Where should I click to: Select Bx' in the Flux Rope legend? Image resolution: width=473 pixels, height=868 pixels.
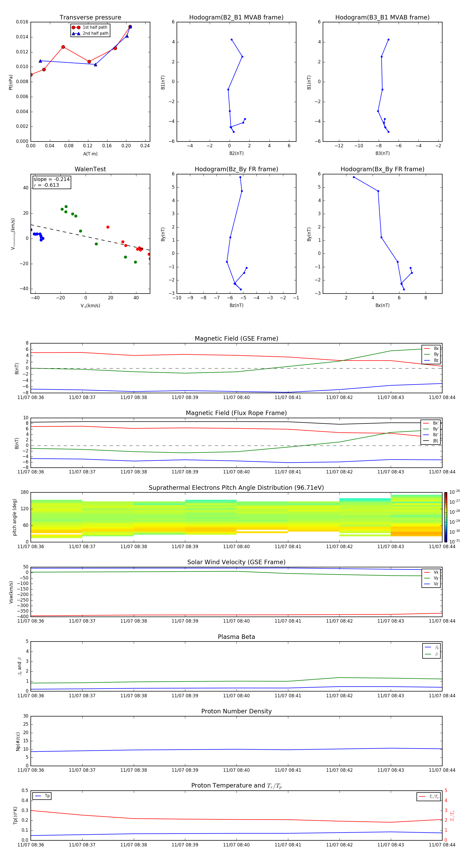coord(431,423)
